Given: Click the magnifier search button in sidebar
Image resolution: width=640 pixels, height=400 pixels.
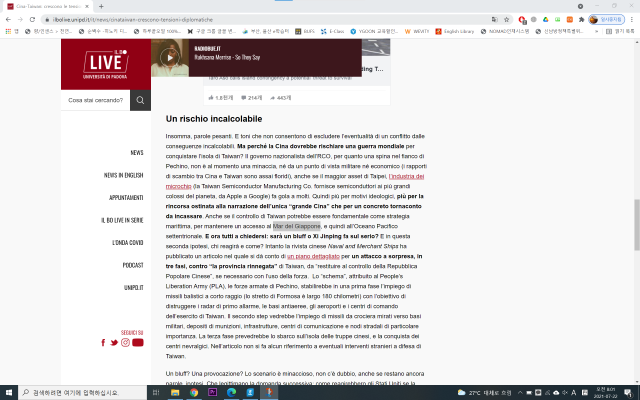Looking at the screenshot, I should [x=140, y=100].
